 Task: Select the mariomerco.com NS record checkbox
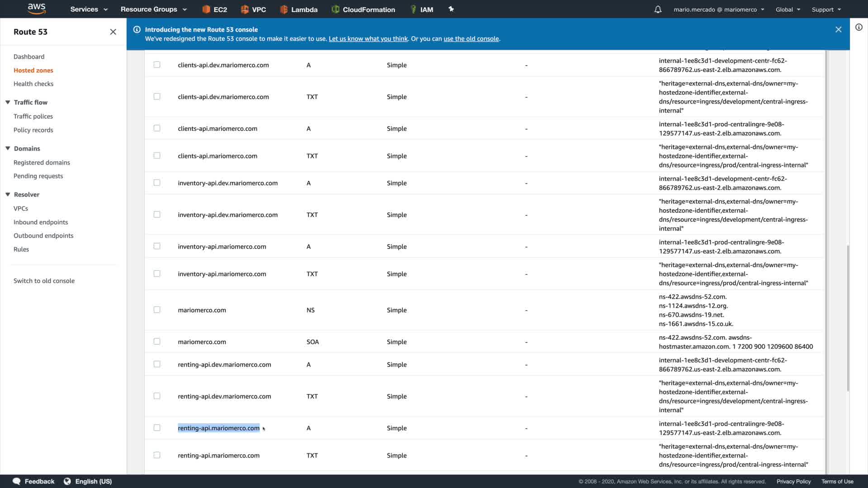tap(157, 310)
